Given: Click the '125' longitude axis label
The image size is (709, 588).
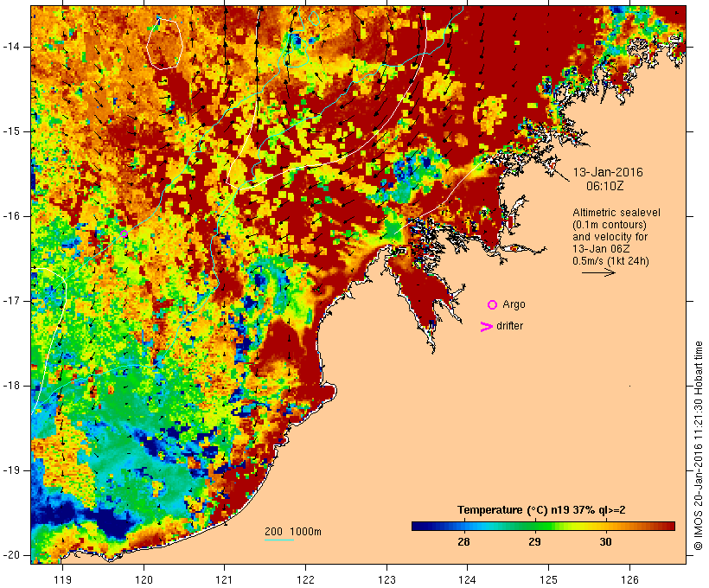Looking at the screenshot, I should (548, 579).
